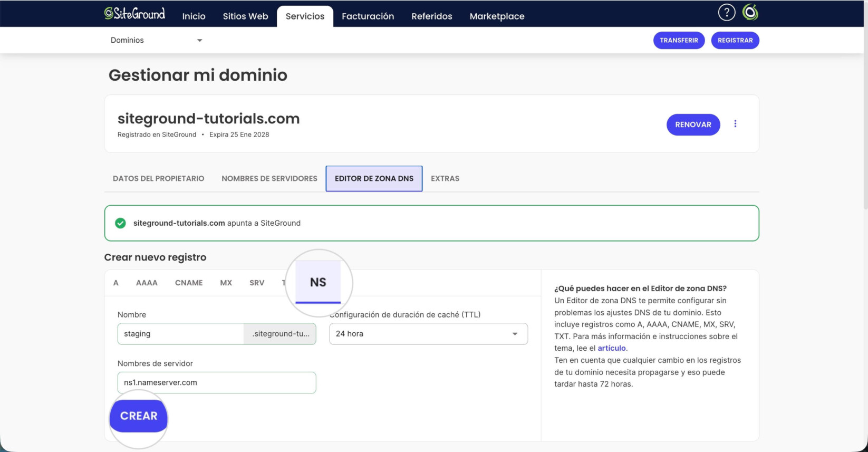The width and height of the screenshot is (868, 452).
Task: Open Marketplace in top navigation
Action: [x=497, y=16]
